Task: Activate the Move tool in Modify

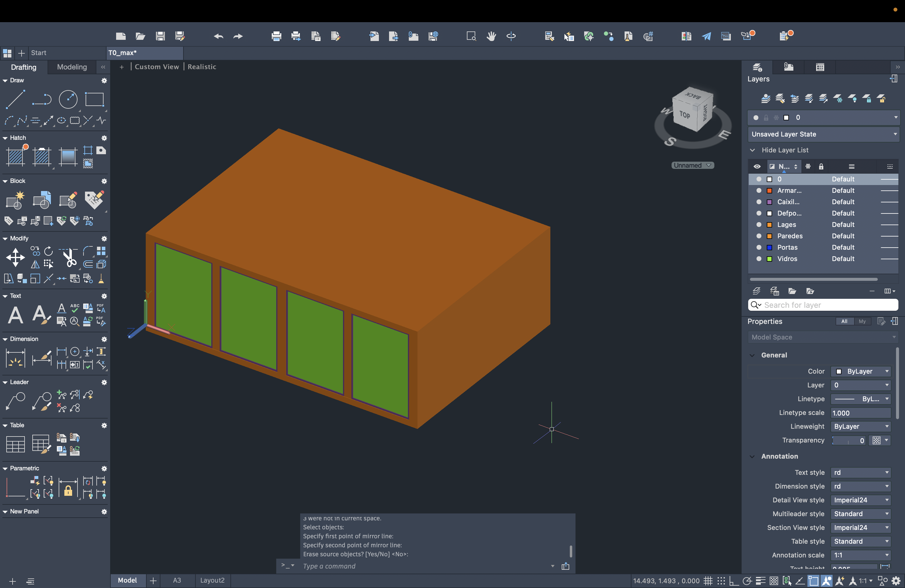Action: [x=15, y=257]
